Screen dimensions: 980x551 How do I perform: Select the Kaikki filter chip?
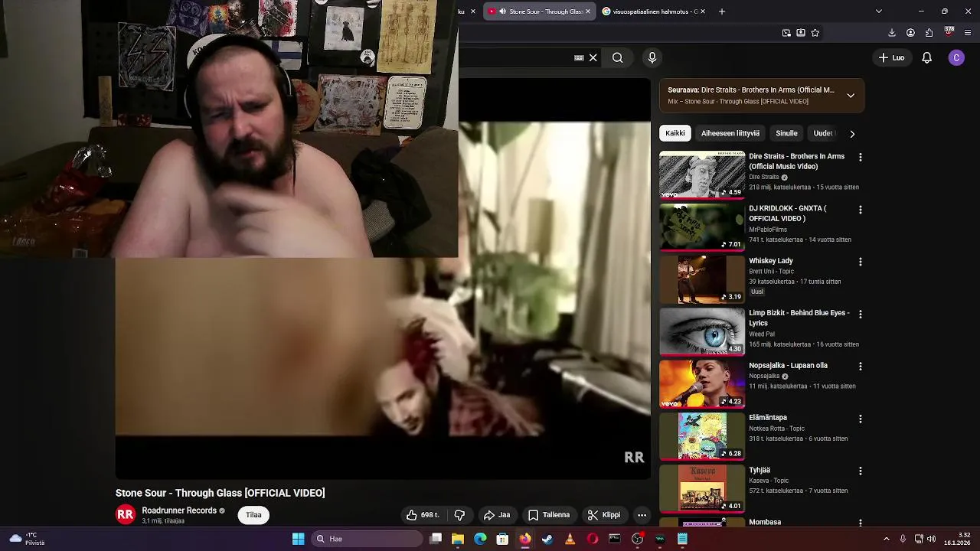tap(675, 133)
